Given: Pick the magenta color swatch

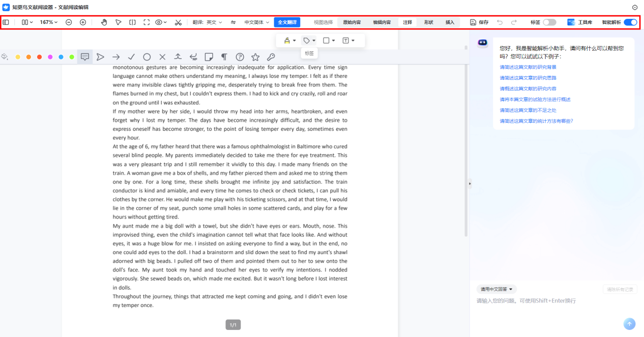Looking at the screenshot, I should pos(50,57).
